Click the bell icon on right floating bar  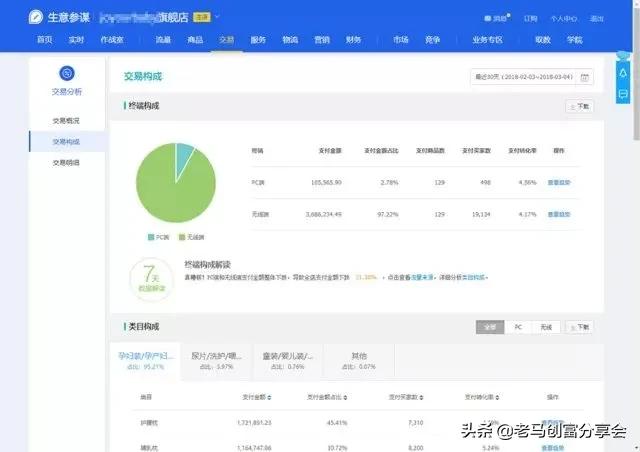(623, 73)
